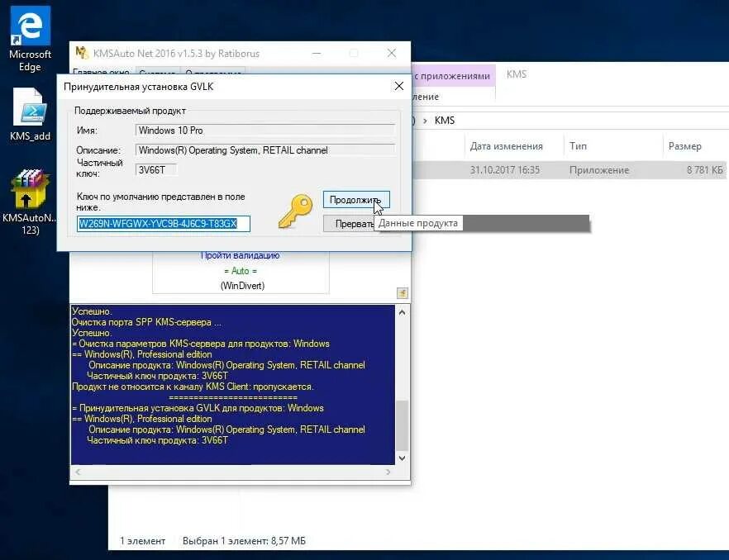Select the file row dated 31.10.2017 16:35
Screen dimensions: 729x560
point(570,170)
